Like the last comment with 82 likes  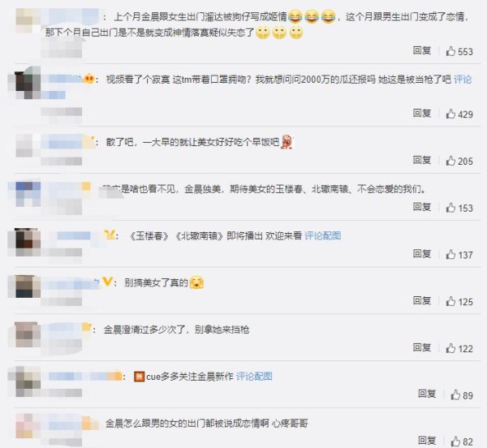pos(455,442)
